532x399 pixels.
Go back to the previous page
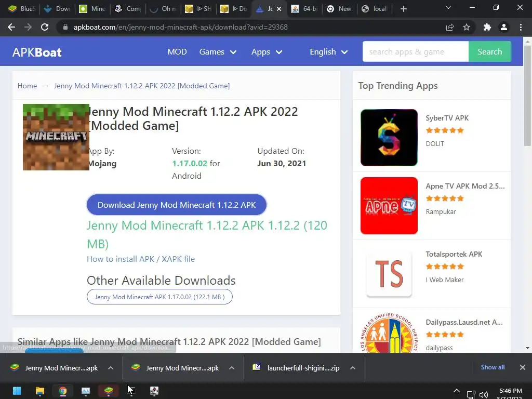(x=11, y=27)
